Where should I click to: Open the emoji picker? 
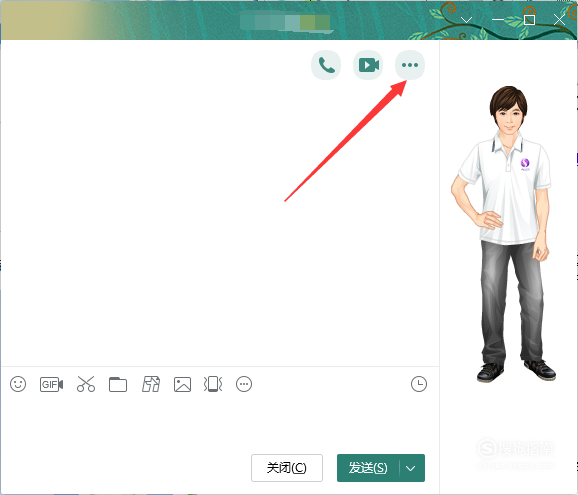click(18, 384)
